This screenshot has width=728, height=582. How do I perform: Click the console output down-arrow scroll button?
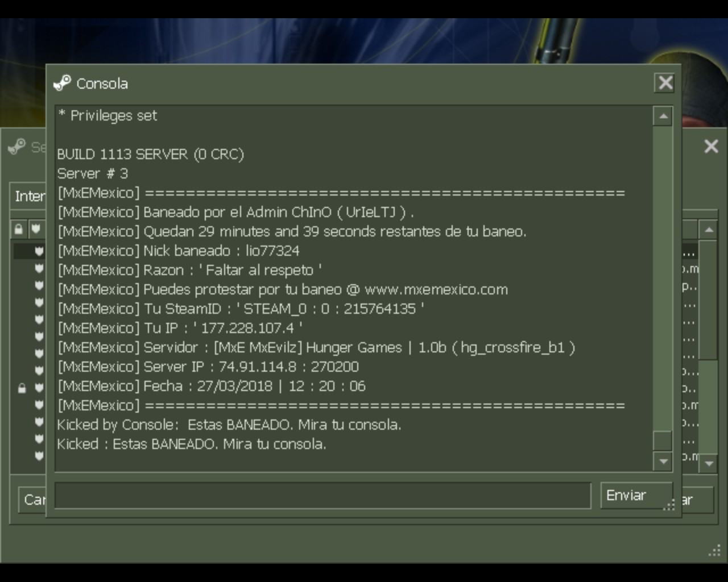click(663, 462)
